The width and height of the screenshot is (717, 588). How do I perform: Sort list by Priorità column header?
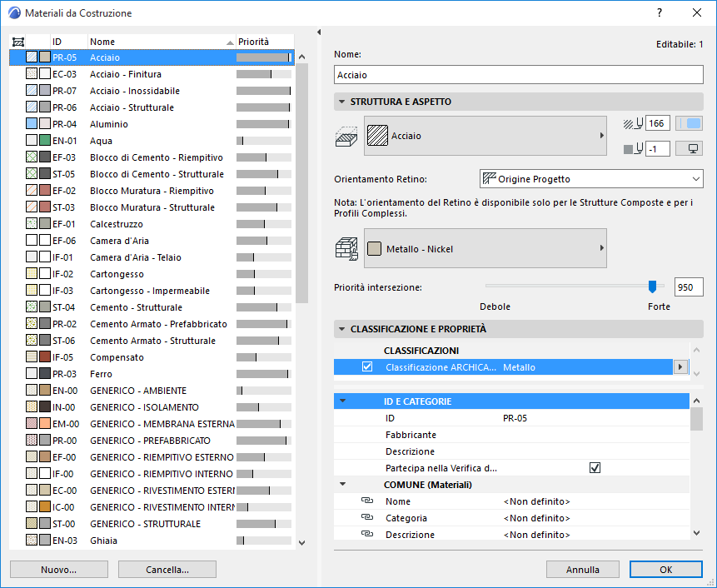(264, 42)
